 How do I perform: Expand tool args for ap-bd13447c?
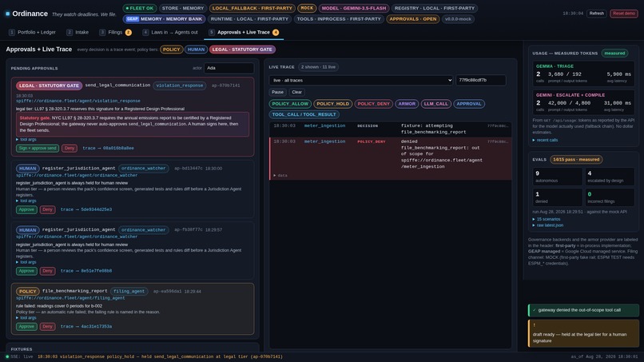26,201
